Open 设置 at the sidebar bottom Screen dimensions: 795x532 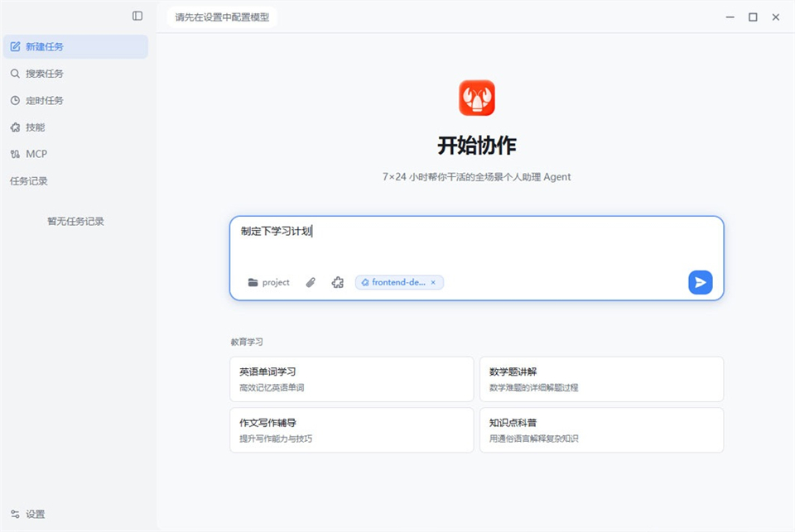click(29, 514)
